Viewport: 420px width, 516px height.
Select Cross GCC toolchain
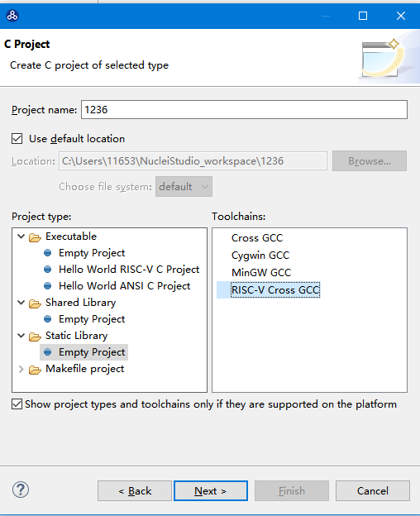(257, 238)
